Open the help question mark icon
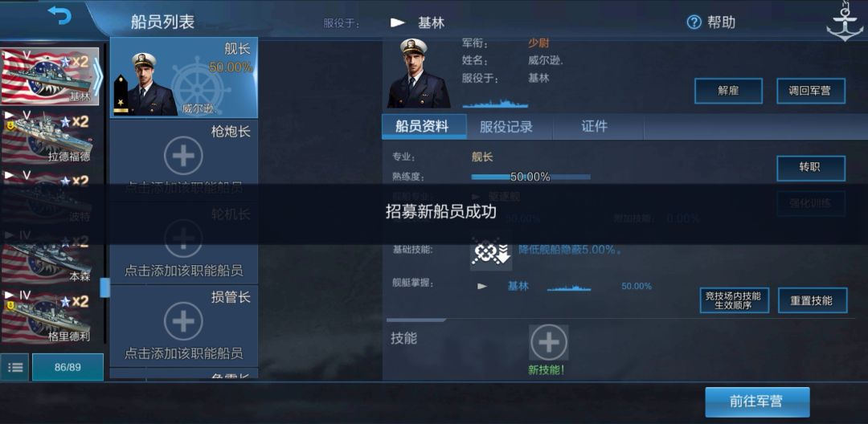868x424 pixels. pyautogui.click(x=694, y=22)
